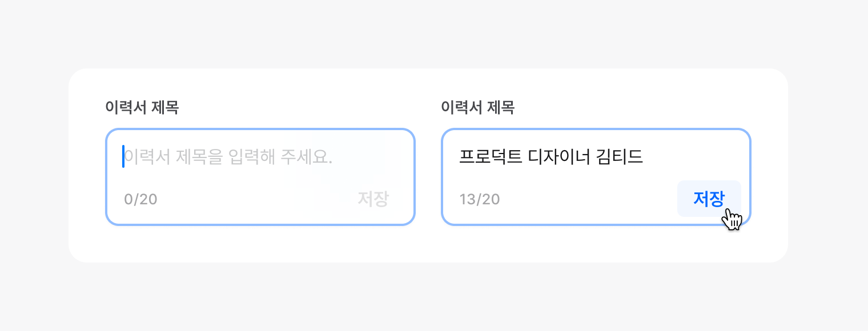The height and width of the screenshot is (331, 868).
Task: Click the left 이력서 제목 label
Action: click(x=142, y=107)
